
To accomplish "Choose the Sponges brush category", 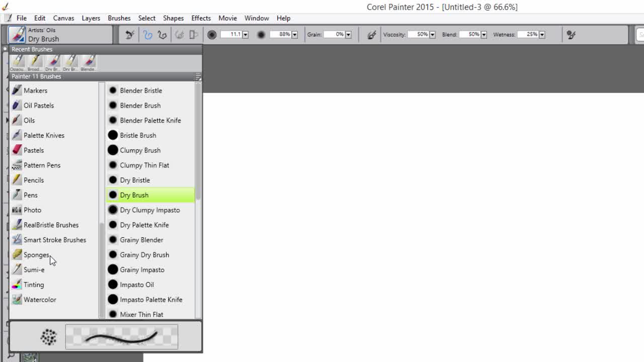I will pos(36,255).
